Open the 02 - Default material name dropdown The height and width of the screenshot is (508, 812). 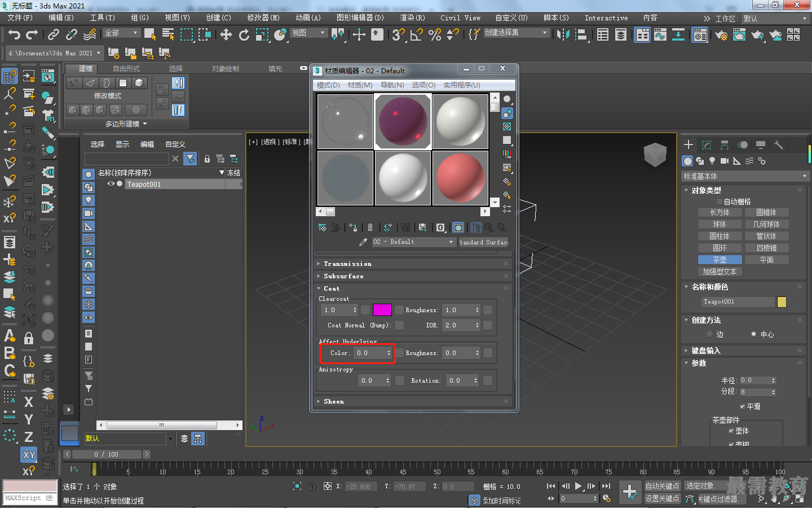click(413, 242)
